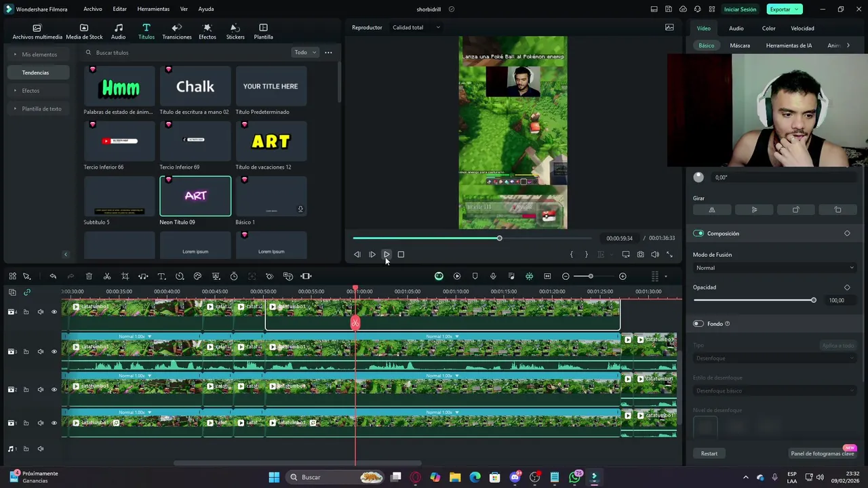Open the Exportar dropdown arrow
The height and width of the screenshot is (488, 868).
[797, 9]
